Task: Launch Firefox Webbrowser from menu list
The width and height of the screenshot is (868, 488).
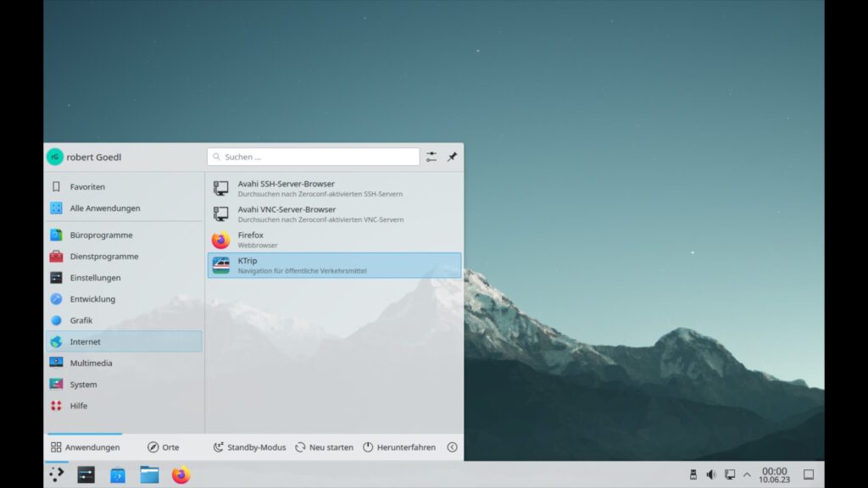Action: (x=334, y=240)
